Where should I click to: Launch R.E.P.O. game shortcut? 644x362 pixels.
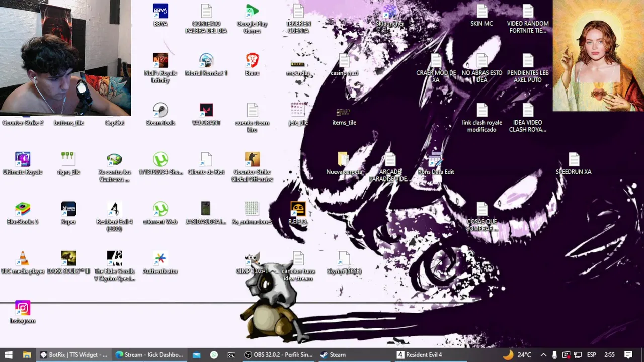298,213
